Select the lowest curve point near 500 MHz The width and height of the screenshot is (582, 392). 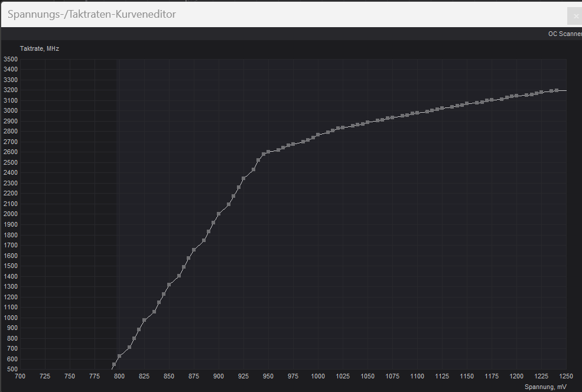coord(113,364)
